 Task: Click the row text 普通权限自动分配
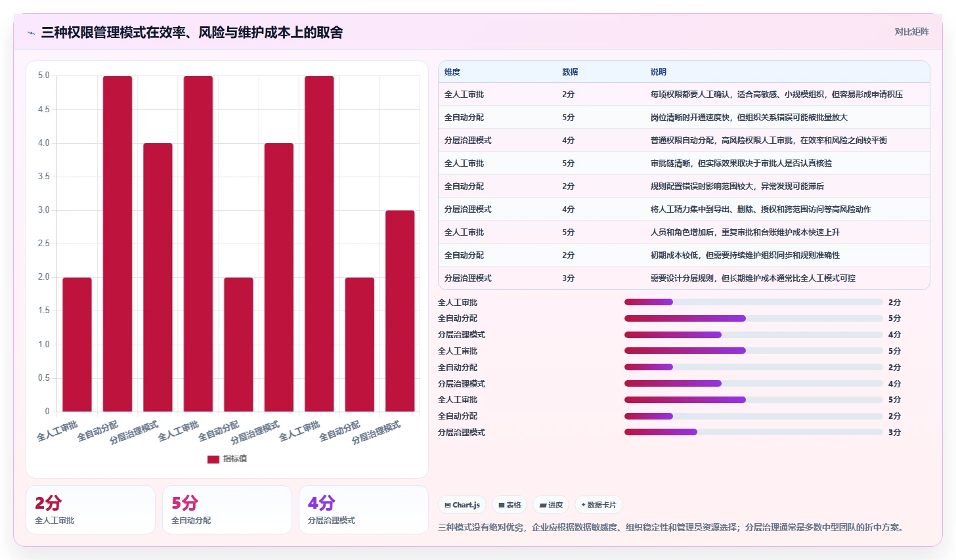pyautogui.click(x=682, y=140)
